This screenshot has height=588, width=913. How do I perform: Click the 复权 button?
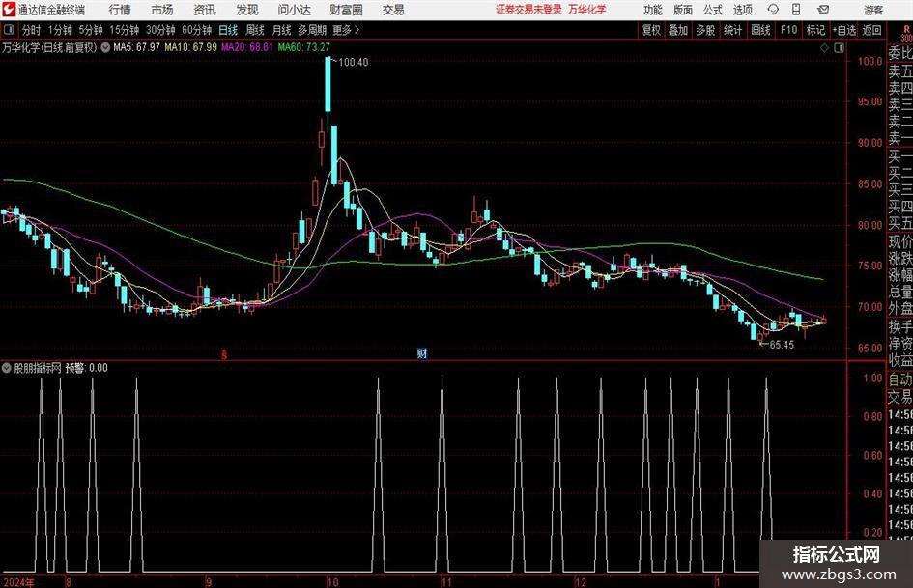[x=651, y=30]
